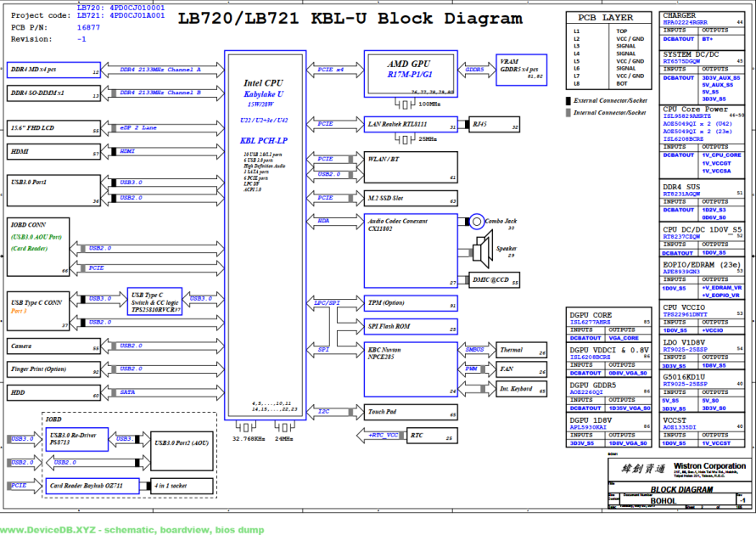Click the USB3.0 Re-Driver PS8713 block
The width and height of the screenshot is (756, 535).
(x=76, y=439)
